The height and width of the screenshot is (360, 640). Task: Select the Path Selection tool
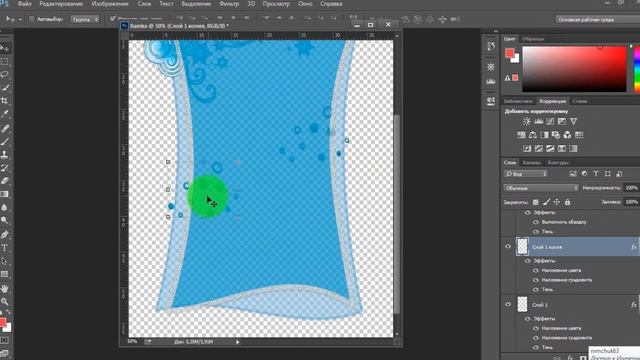point(4,261)
